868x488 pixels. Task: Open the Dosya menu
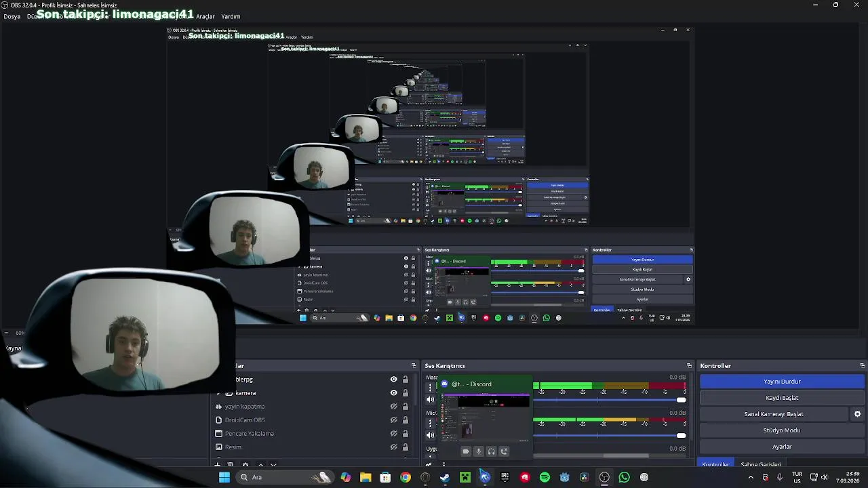12,16
